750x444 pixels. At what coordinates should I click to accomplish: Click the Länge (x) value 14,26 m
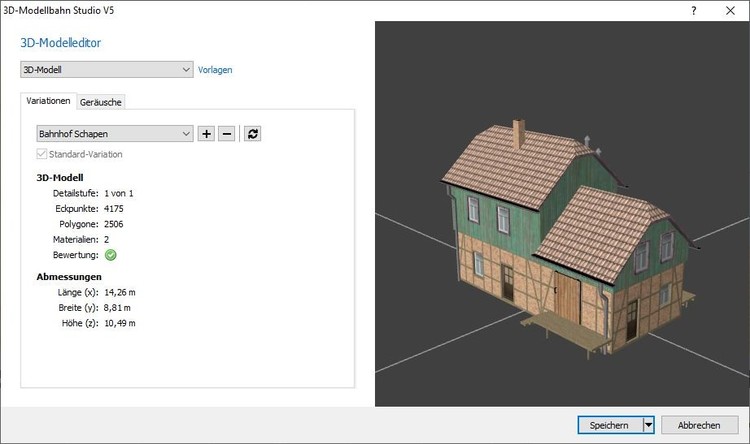[120, 292]
